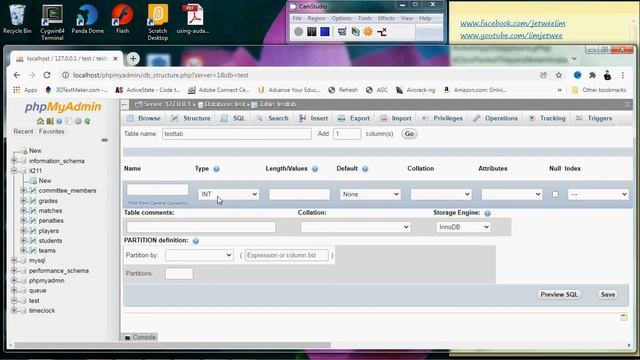Click the Preview SQL button
The image size is (640, 360).
click(559, 294)
